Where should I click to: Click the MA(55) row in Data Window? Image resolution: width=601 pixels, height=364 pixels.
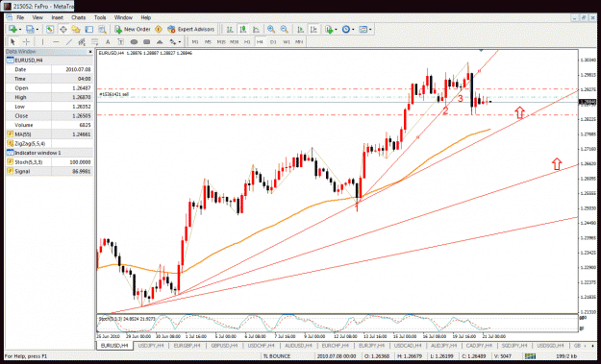pos(49,133)
